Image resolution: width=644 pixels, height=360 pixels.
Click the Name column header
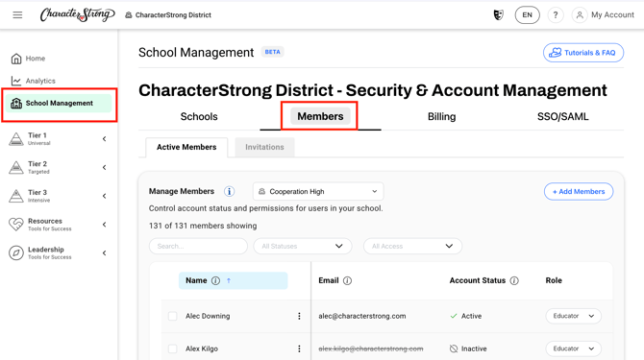[x=233, y=281]
